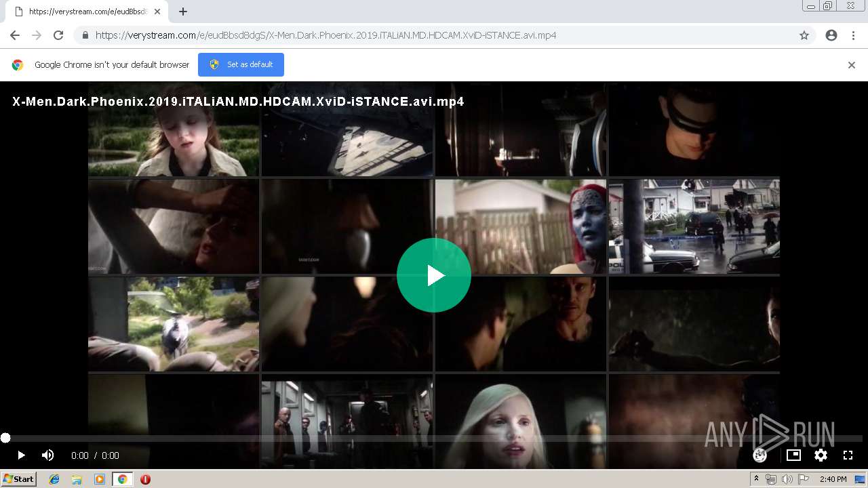Click the large green play button
The height and width of the screenshot is (488, 868).
tap(434, 275)
